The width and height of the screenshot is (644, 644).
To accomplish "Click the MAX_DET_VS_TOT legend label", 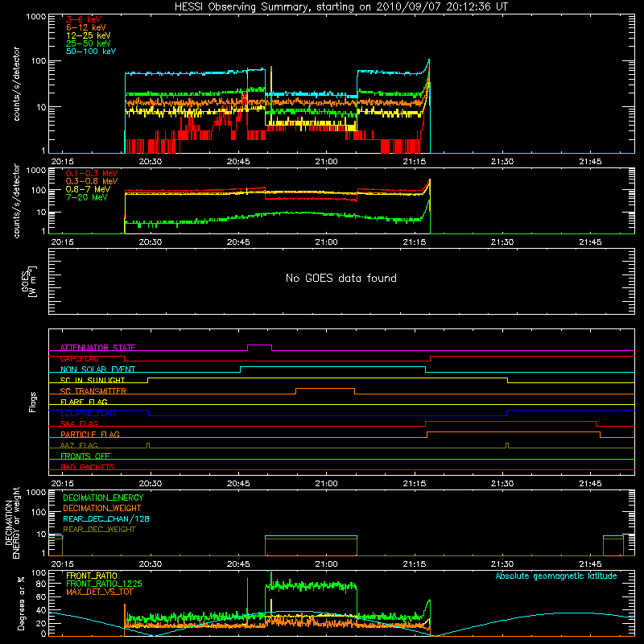I will (100, 592).
